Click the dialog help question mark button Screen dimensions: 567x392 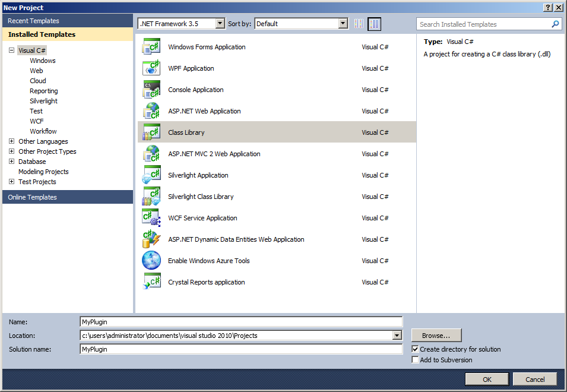point(548,8)
